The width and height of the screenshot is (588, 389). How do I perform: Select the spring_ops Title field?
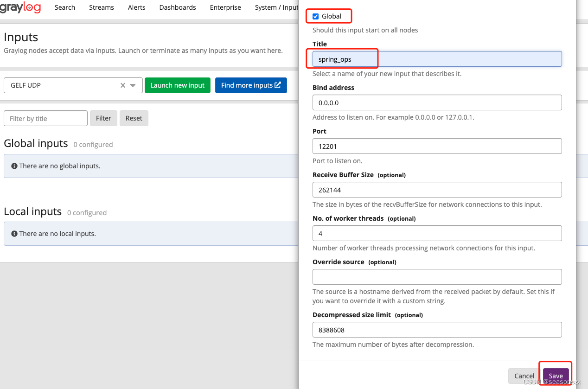[x=436, y=59]
